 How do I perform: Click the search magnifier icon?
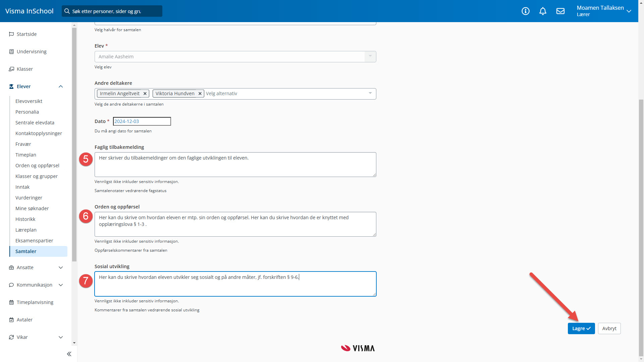pyautogui.click(x=67, y=11)
